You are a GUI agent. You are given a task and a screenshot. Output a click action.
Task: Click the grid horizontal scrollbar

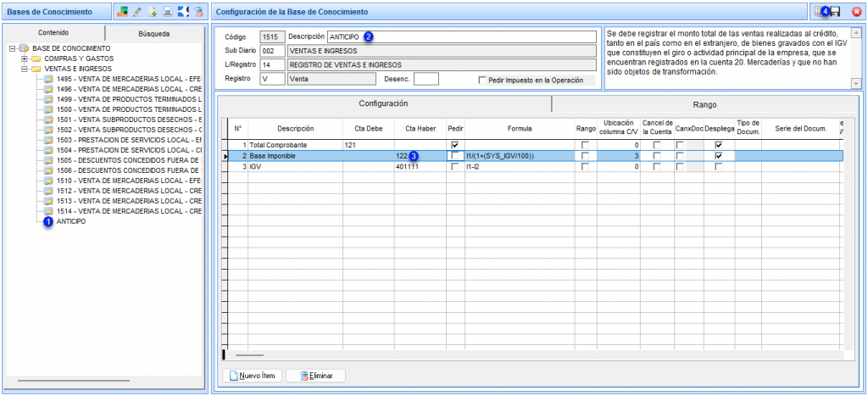click(x=250, y=354)
